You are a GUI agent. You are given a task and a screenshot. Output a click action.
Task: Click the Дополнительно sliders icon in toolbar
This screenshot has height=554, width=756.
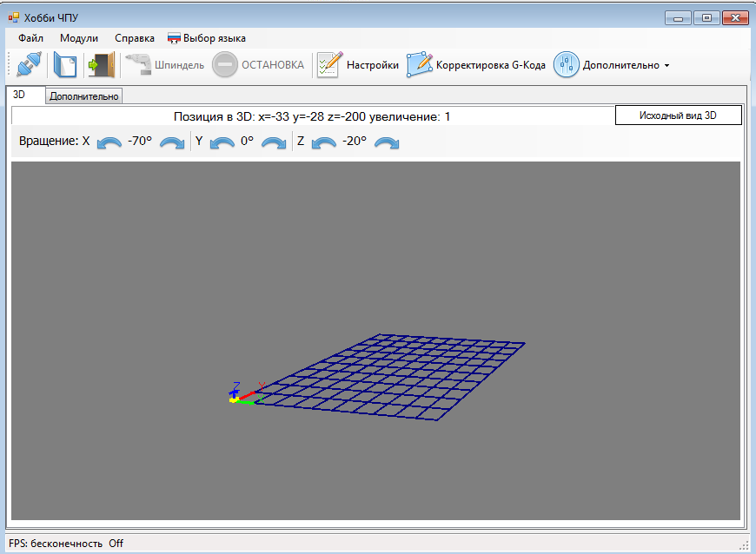(x=566, y=64)
